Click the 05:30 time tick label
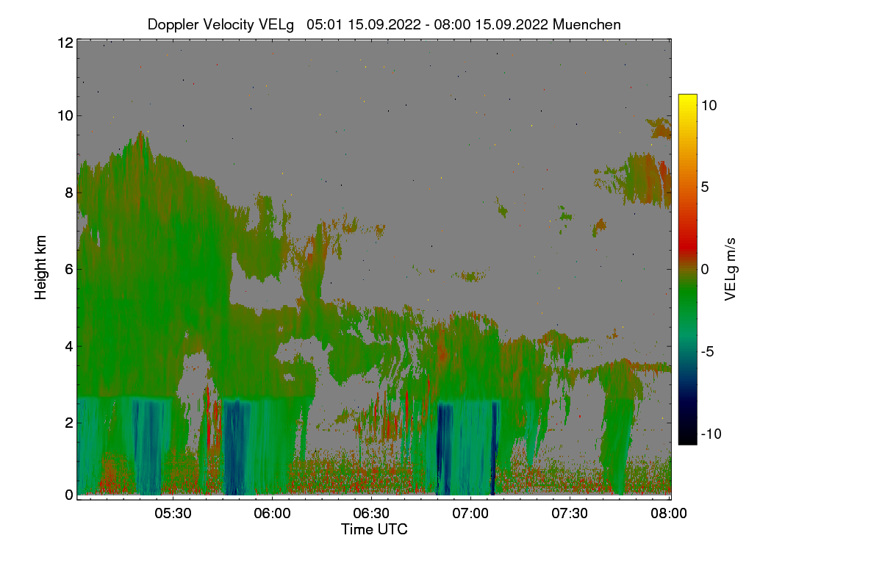This screenshot has height=588, width=882. click(173, 514)
